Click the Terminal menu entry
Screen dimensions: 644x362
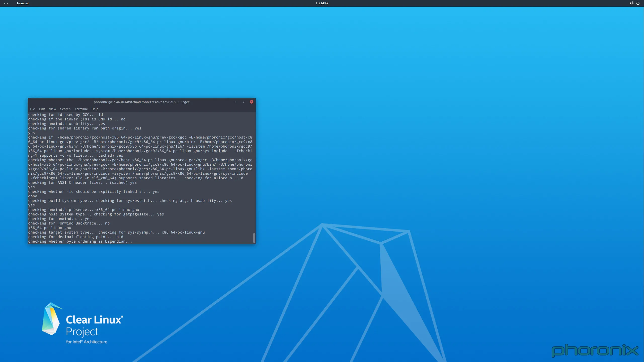click(81, 109)
